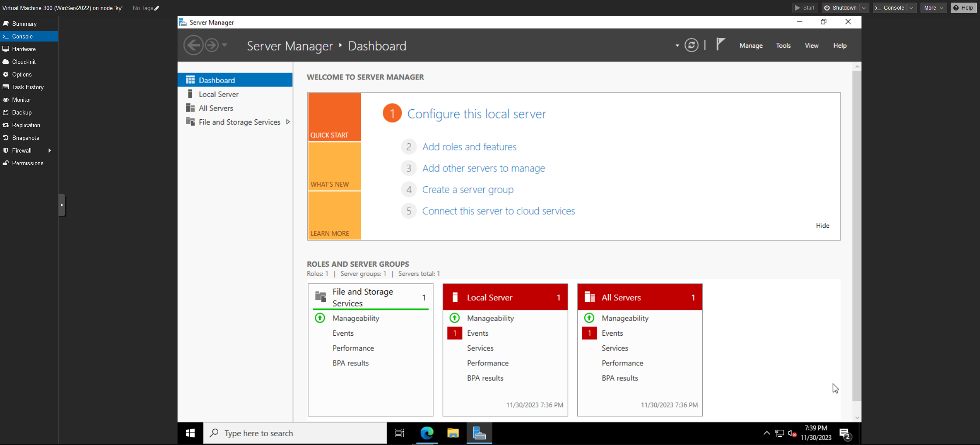Click the Server Manager vertical scrollbar
The height and width of the screenshot is (445, 980).
click(x=857, y=236)
